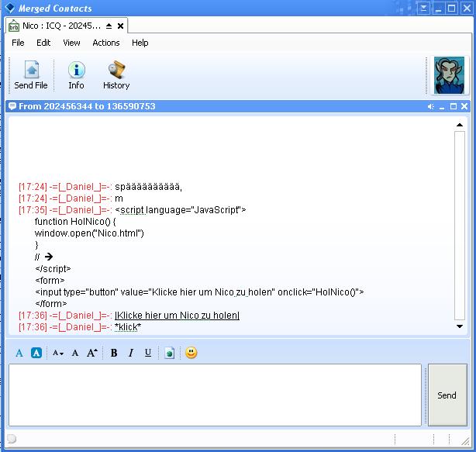Click the [17:35] -=[_Daniel_]=- sender label
The height and width of the screenshot is (452, 476).
coord(65,210)
